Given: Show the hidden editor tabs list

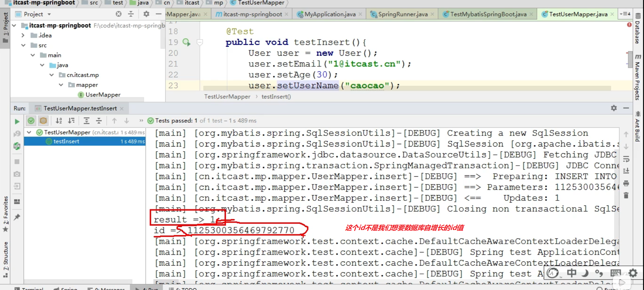Looking at the screenshot, I should coord(625,14).
